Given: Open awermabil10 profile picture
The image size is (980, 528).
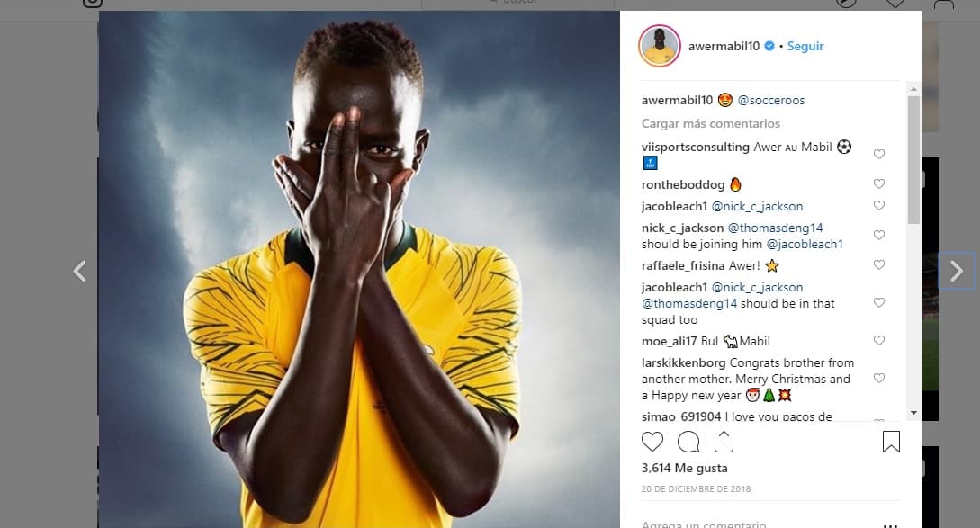Looking at the screenshot, I should point(660,46).
